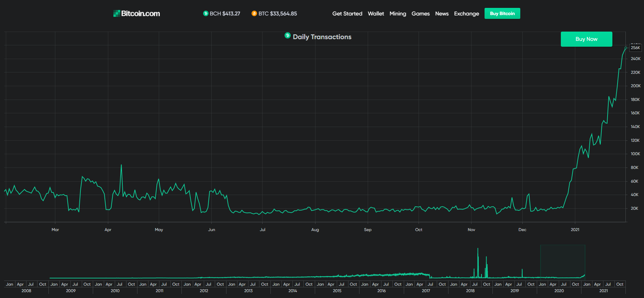Click the Buy Bitcoin button
This screenshot has height=298, width=644.
tap(502, 13)
